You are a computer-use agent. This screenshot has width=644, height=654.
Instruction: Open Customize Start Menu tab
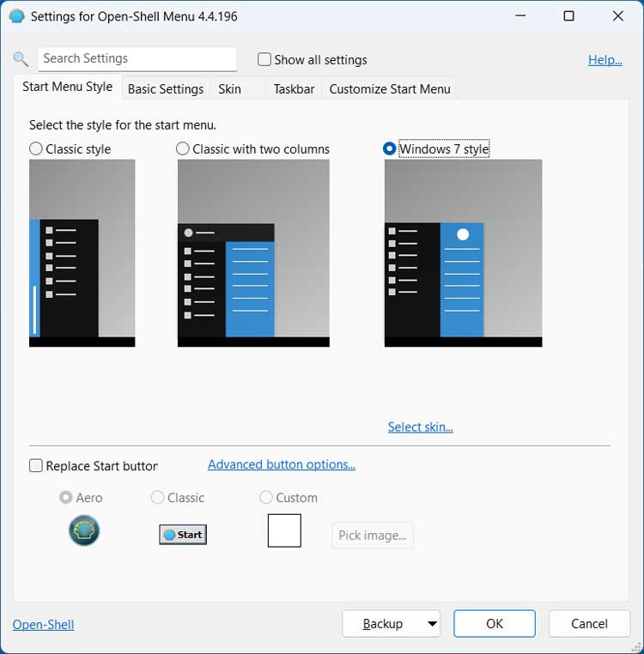click(x=390, y=89)
